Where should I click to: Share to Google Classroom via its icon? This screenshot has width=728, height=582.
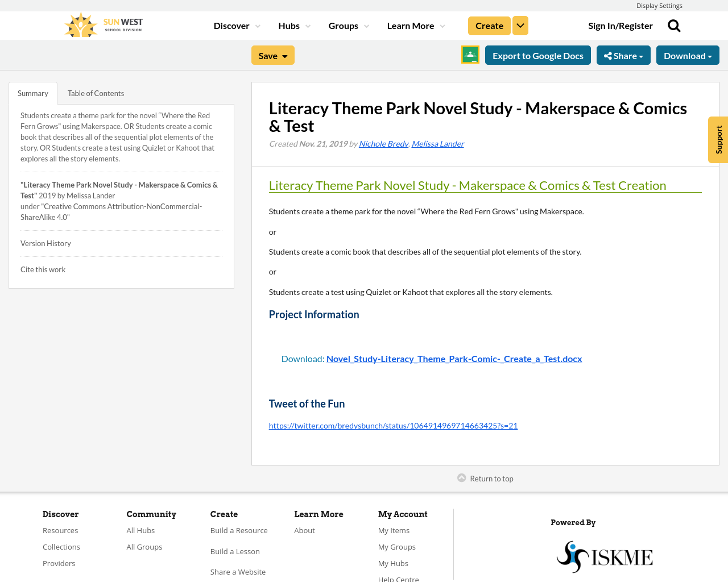coord(470,54)
